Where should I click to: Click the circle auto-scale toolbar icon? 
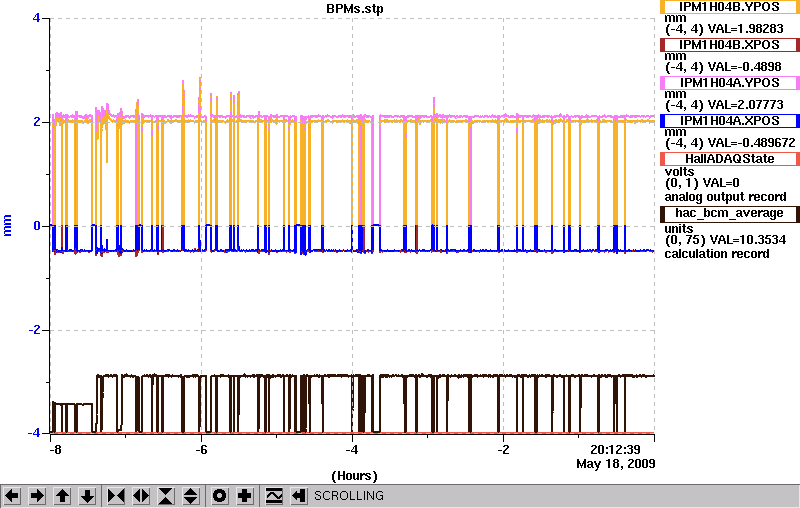pos(219,496)
